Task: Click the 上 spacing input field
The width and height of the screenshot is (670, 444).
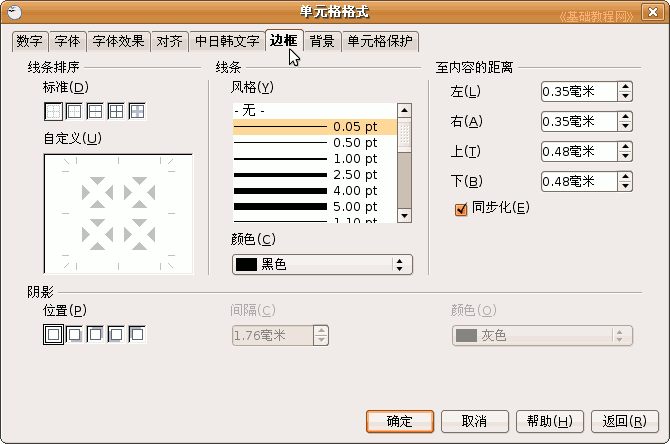Action: [x=579, y=151]
